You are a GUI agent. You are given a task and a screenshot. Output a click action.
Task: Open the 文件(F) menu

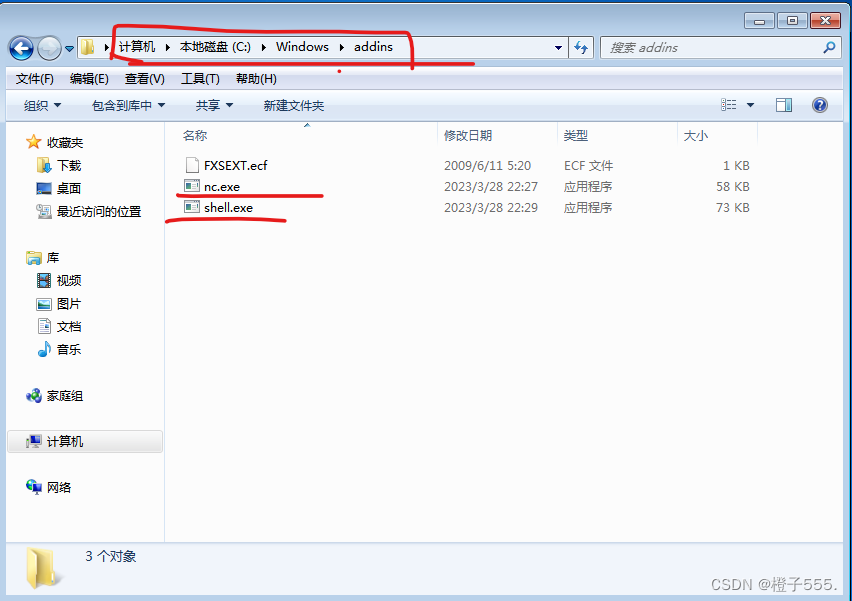[x=35, y=79]
